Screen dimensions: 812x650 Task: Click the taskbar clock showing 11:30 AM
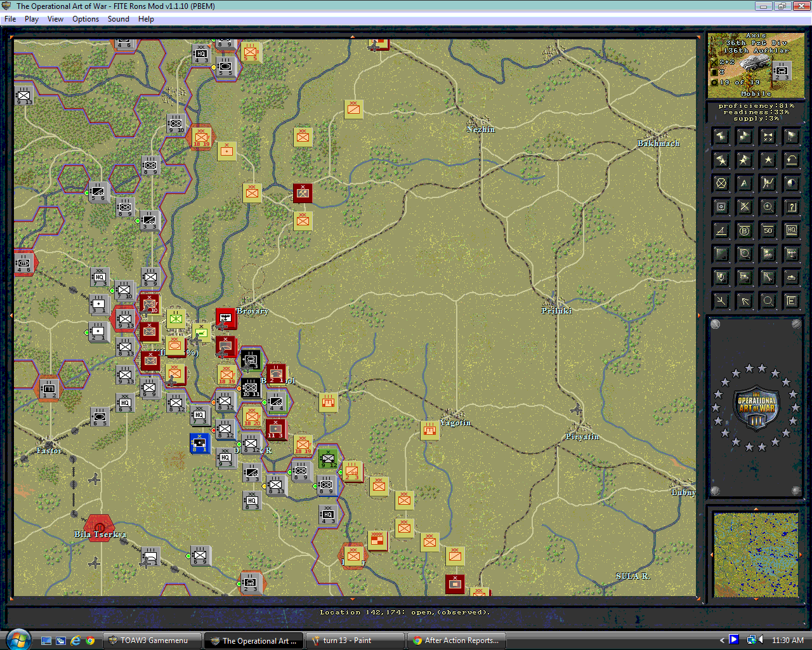coord(788,640)
